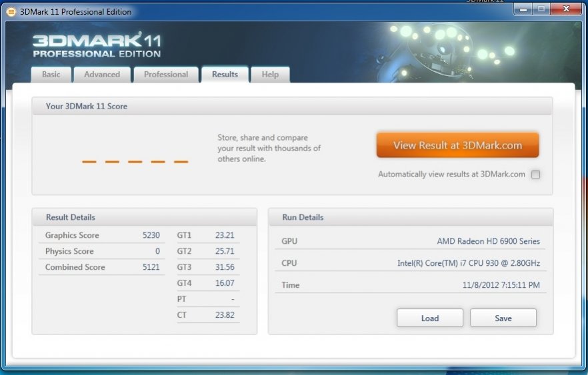Select the Graphics Score value 5230
Viewport: 588px width, 375px height.
point(151,235)
